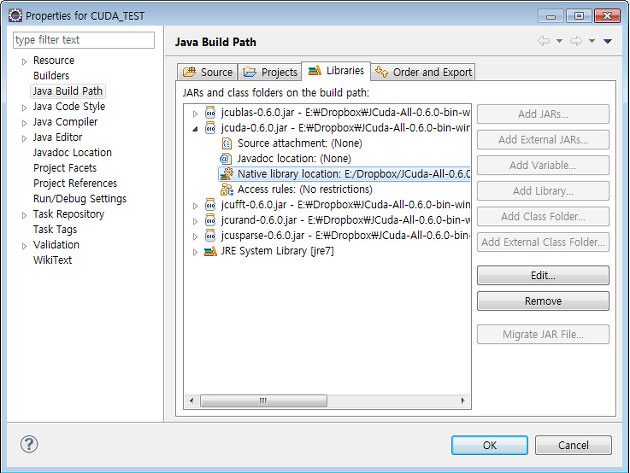The width and height of the screenshot is (630, 473).
Task: Click the jcurand-0.6.0.jar jar icon
Action: click(210, 220)
